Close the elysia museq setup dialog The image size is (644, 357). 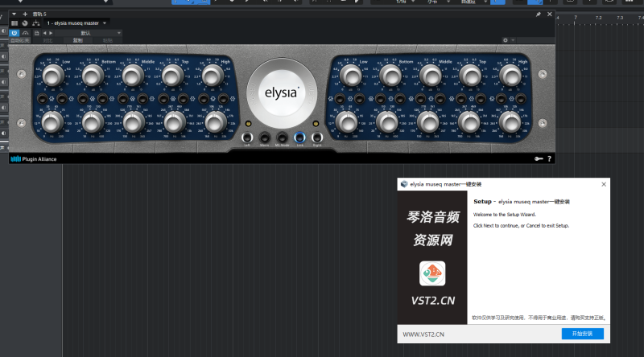pyautogui.click(x=604, y=184)
